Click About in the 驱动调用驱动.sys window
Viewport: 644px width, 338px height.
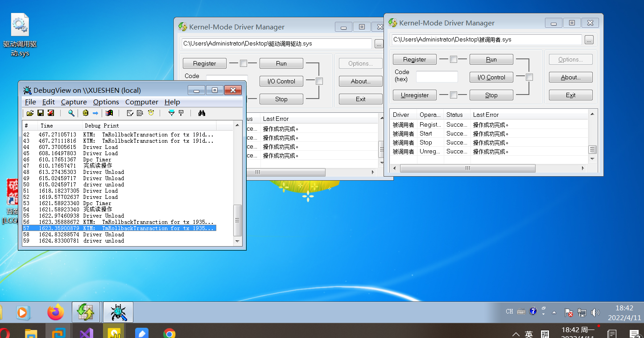tap(361, 81)
